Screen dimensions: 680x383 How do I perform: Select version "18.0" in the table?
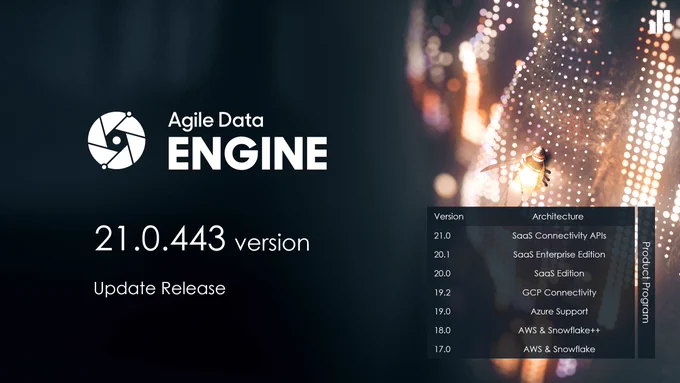pyautogui.click(x=442, y=330)
